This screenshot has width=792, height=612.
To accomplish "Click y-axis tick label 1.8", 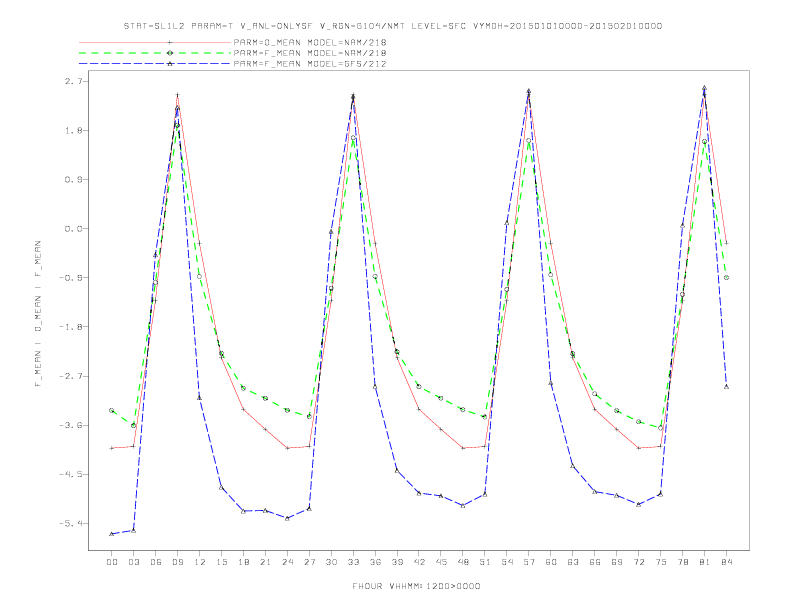I will click(73, 130).
